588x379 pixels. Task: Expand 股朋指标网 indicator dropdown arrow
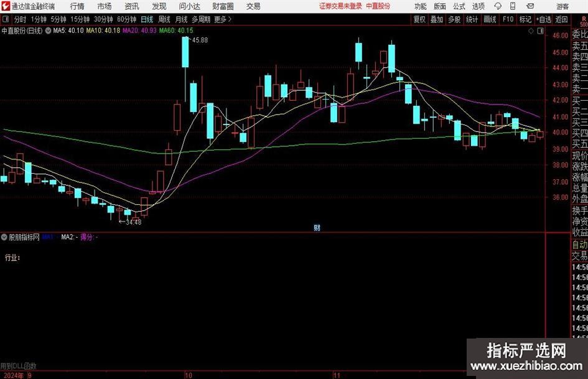(4, 237)
